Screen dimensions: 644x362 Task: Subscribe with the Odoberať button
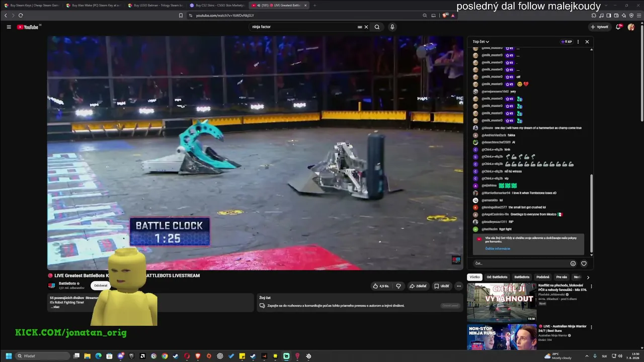101,286
